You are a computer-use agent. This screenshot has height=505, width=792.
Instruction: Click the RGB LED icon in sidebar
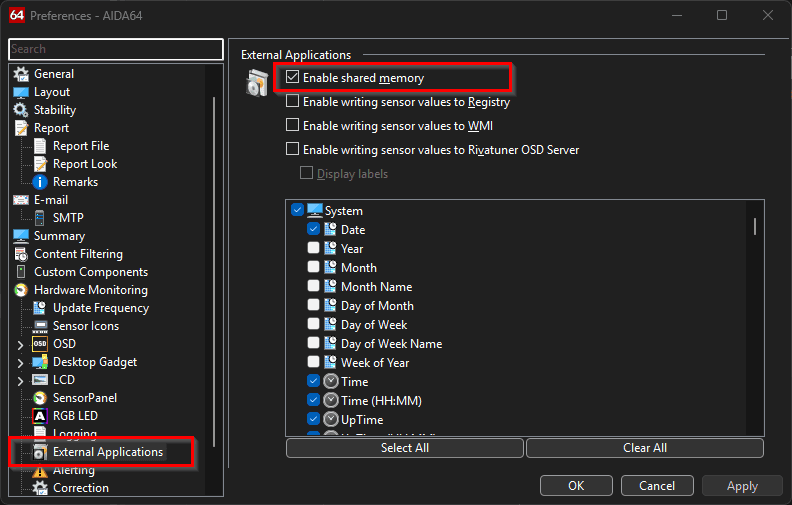click(x=40, y=416)
